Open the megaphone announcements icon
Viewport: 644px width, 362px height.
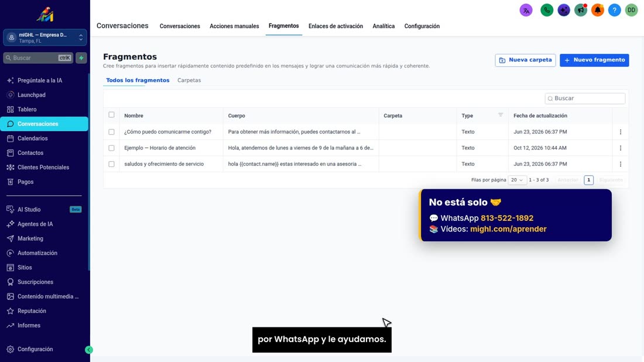[x=581, y=11]
